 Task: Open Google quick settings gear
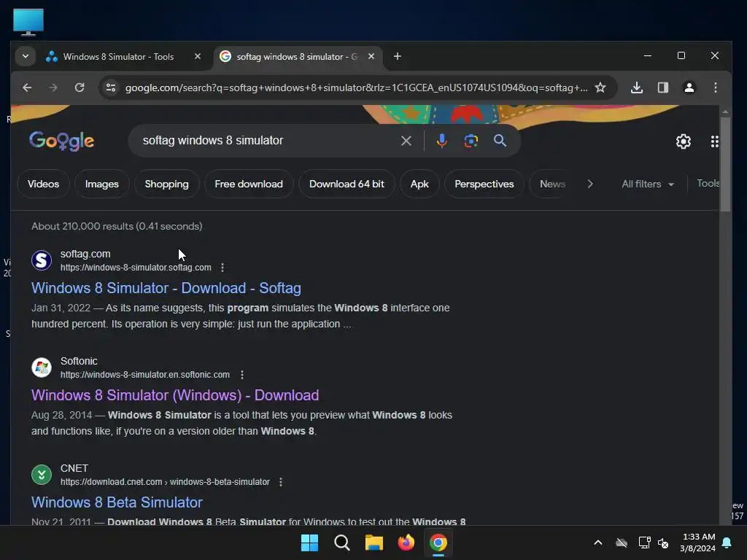(x=683, y=141)
